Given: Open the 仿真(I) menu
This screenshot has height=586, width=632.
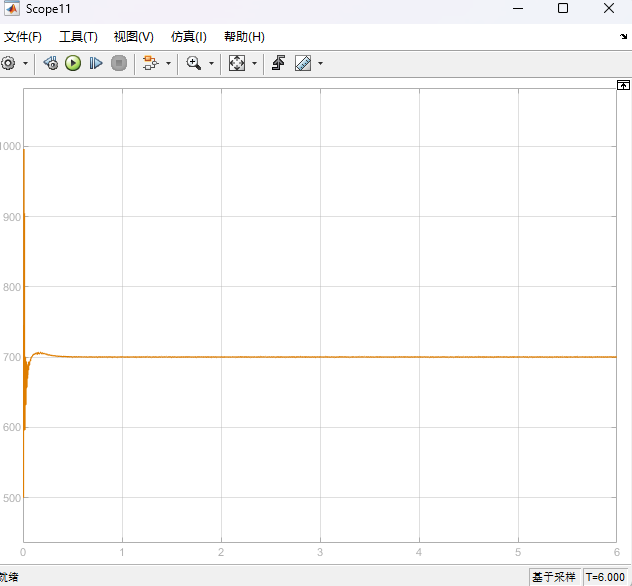Looking at the screenshot, I should tap(189, 37).
